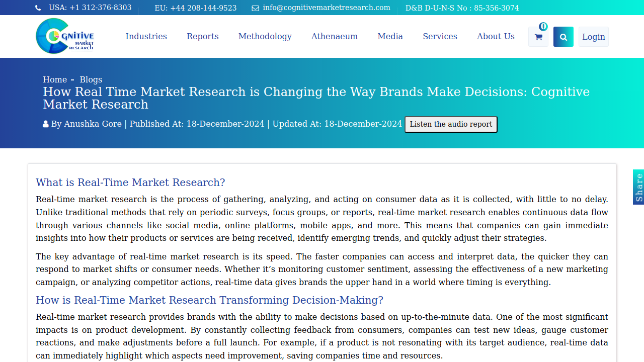Click the Published At 18-December-2024 text
Screen dimensions: 644x362
pos(197,124)
